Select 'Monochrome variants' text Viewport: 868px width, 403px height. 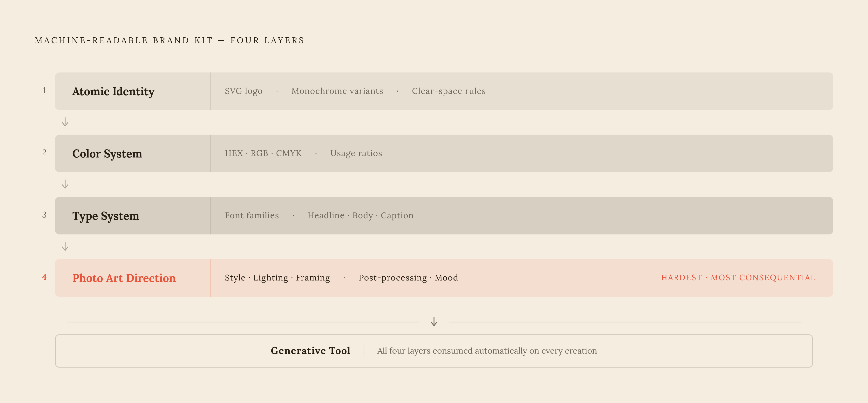tap(337, 91)
